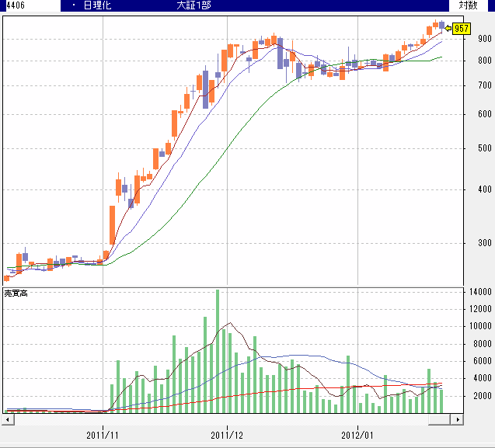The height and width of the screenshot is (448, 495).
Task: Click the 大証1部 market label in header
Action: [193, 5]
